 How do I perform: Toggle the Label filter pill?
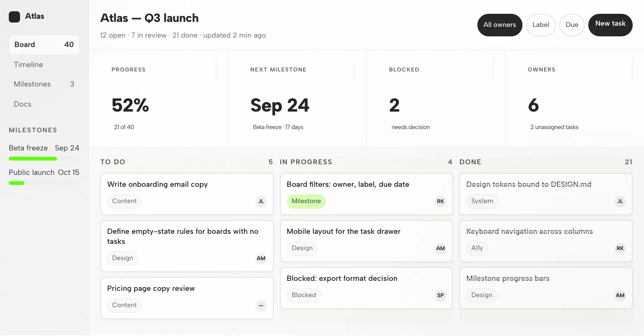tap(541, 25)
